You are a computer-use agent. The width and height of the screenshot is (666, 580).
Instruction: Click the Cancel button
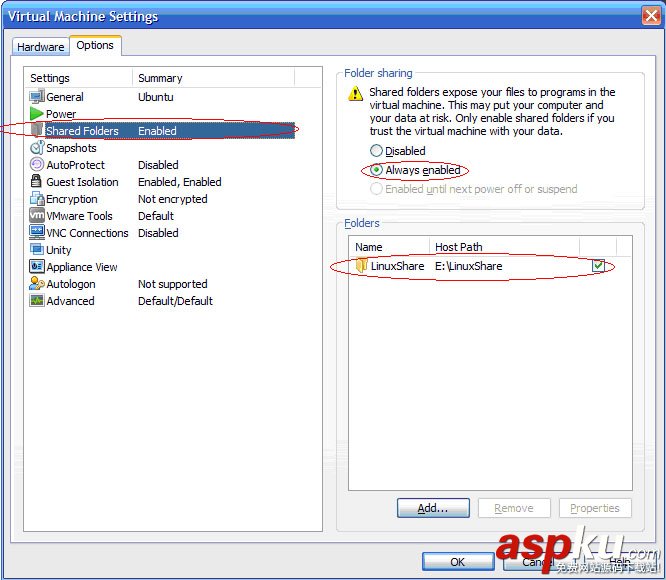539,562
